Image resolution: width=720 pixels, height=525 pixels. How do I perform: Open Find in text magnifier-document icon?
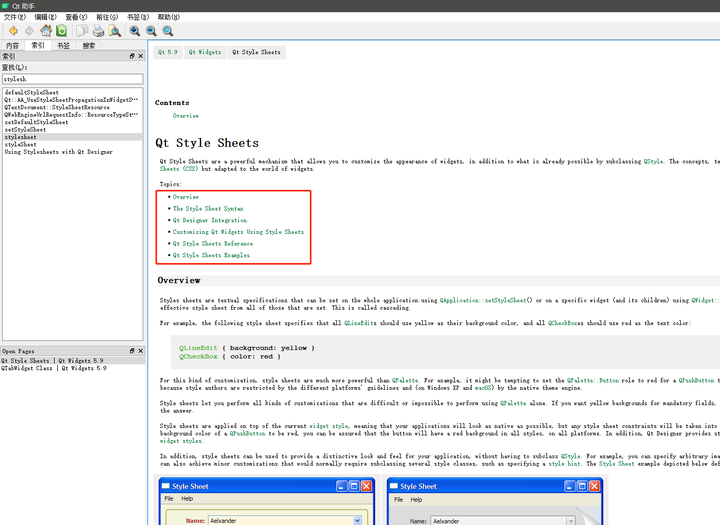coord(115,31)
